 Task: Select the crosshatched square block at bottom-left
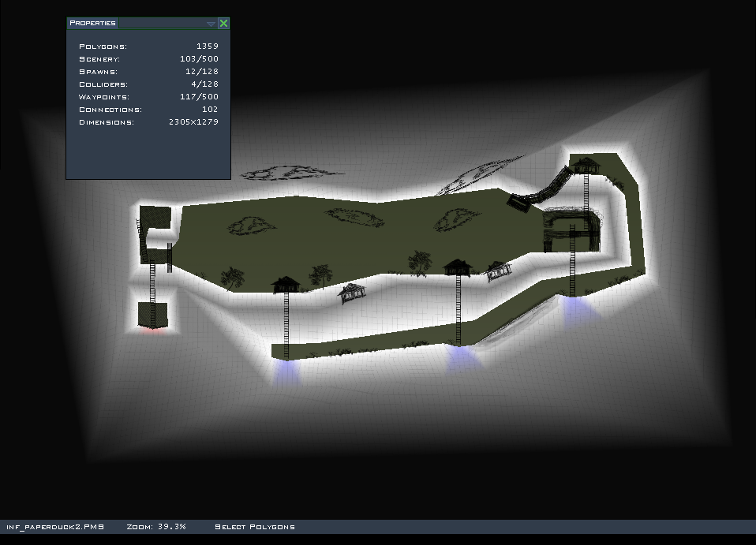(x=153, y=315)
